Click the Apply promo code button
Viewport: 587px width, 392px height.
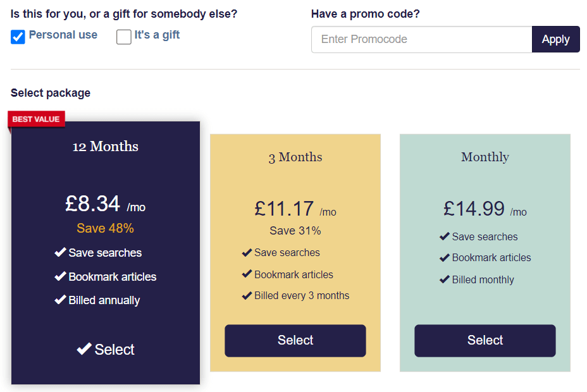[555, 39]
